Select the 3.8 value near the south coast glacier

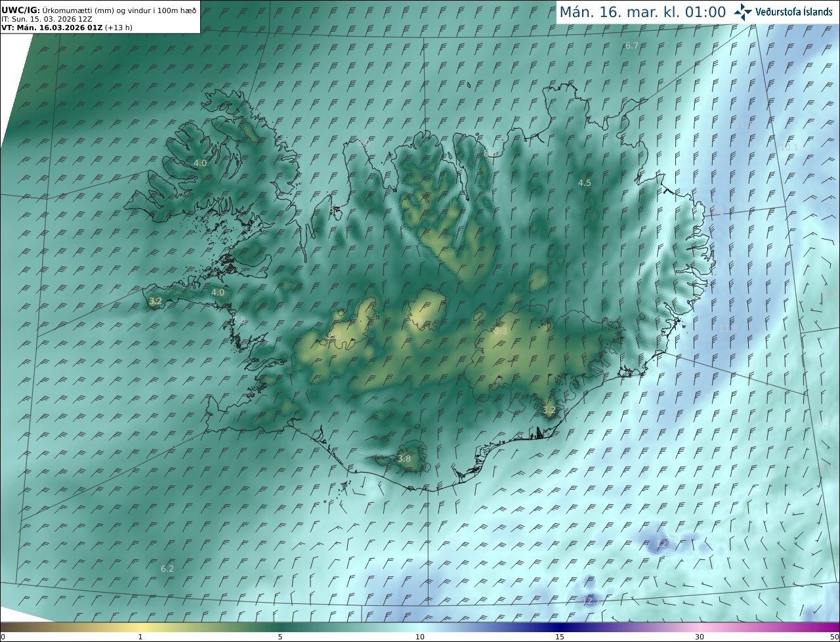tap(404, 459)
